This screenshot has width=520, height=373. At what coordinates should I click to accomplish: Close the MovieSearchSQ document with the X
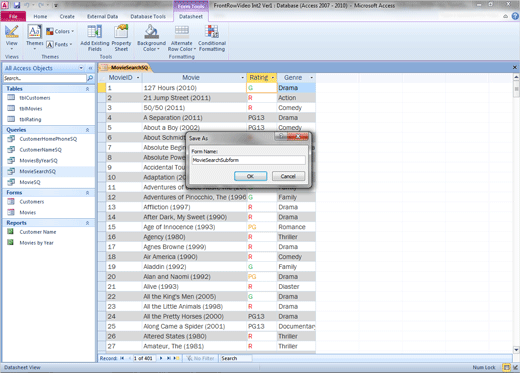click(x=515, y=67)
